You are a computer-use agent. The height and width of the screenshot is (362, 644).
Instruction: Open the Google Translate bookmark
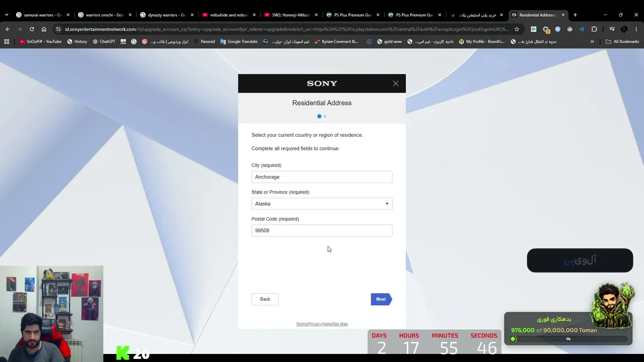[239, 42]
